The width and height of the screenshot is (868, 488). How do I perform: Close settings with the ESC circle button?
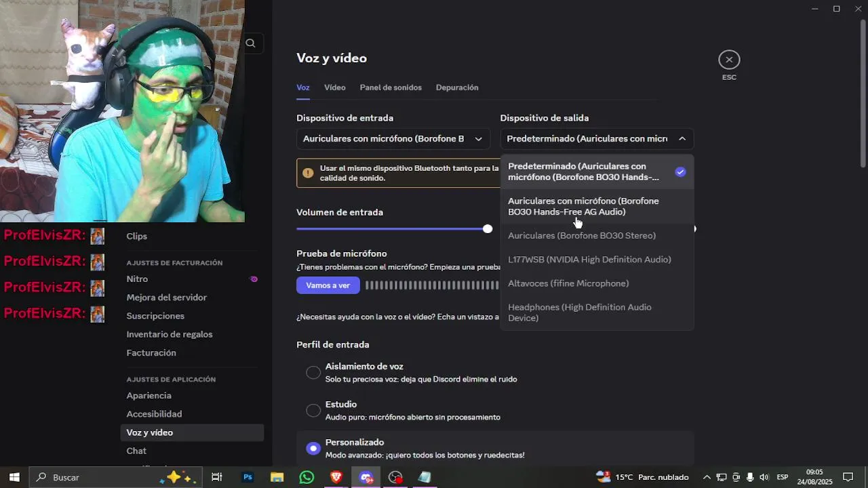coord(729,60)
